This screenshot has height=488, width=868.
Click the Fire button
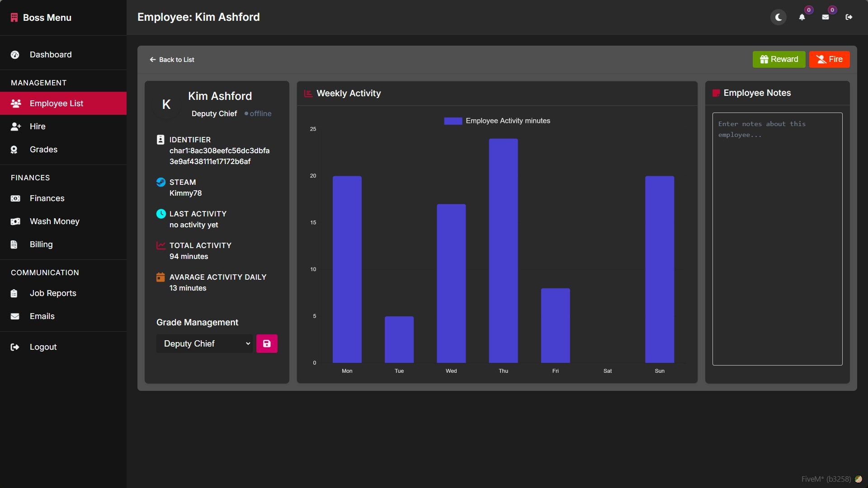coord(830,59)
